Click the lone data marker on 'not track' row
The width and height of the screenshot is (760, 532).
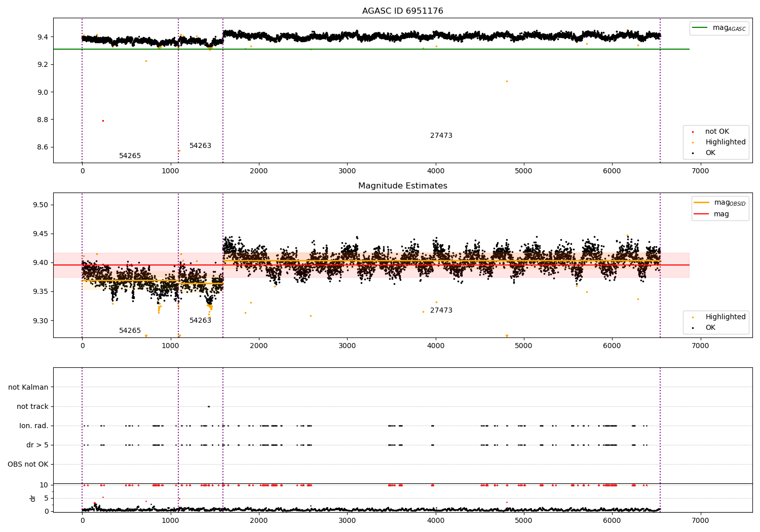click(209, 406)
